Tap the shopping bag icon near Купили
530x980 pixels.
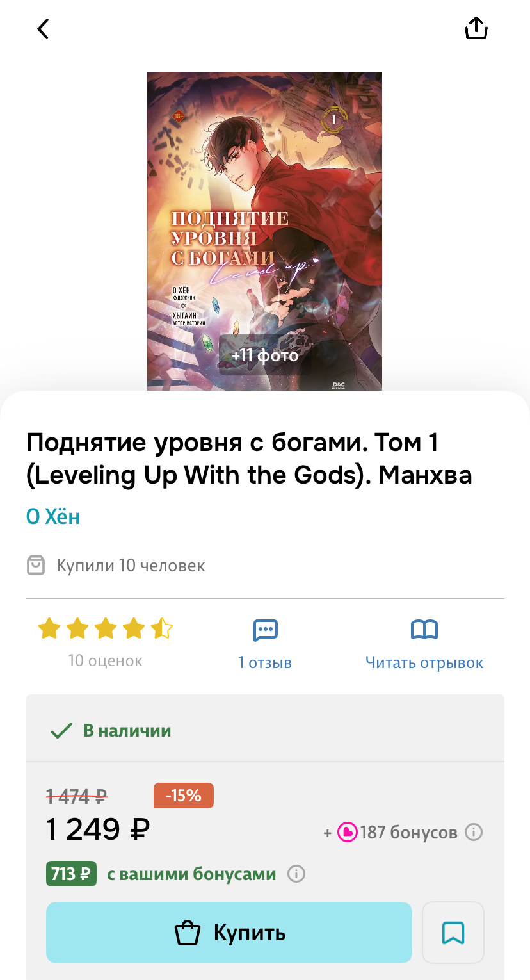36,566
